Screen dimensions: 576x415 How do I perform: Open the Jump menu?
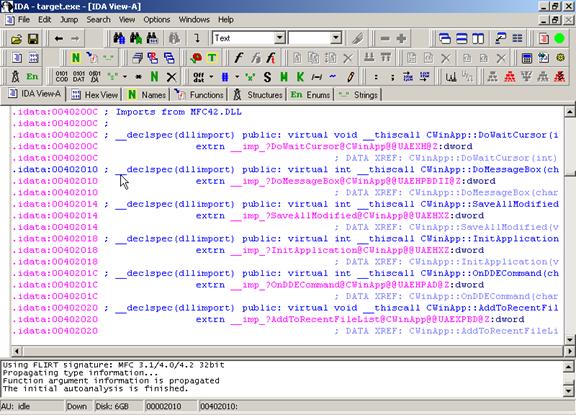[69, 19]
